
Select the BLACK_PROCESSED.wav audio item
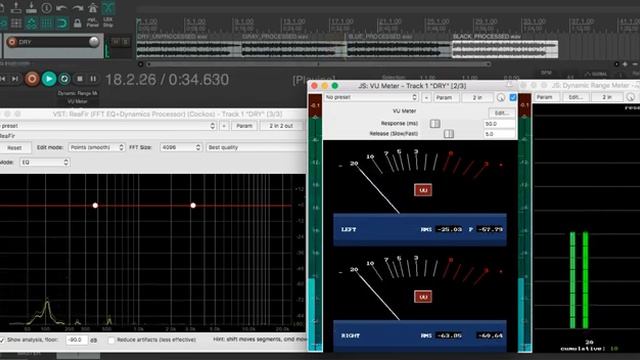pyautogui.click(x=505, y=49)
